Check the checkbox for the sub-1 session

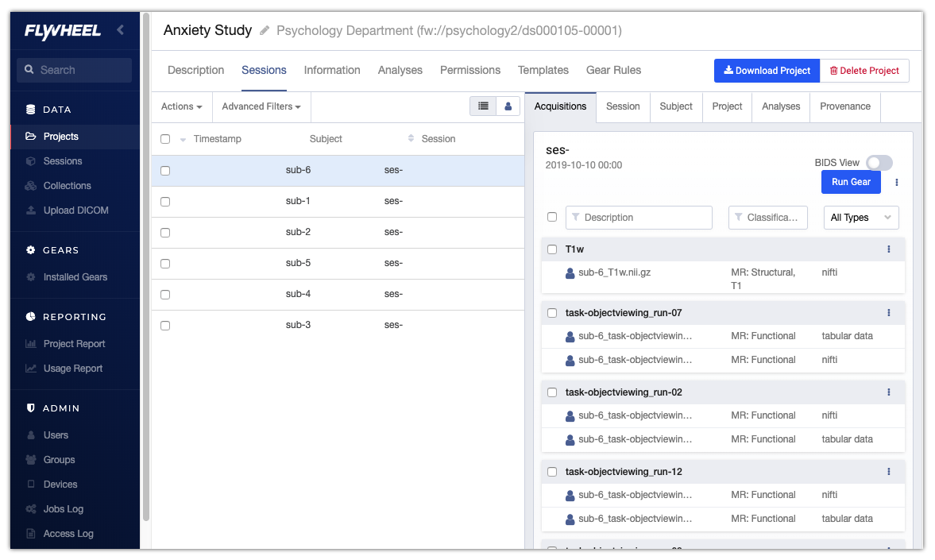click(x=165, y=202)
